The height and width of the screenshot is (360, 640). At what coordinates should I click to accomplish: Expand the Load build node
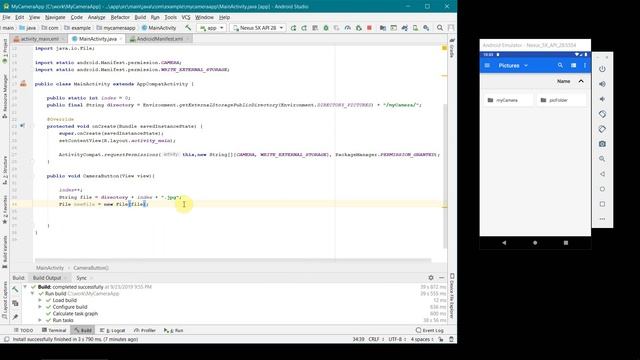point(40,300)
